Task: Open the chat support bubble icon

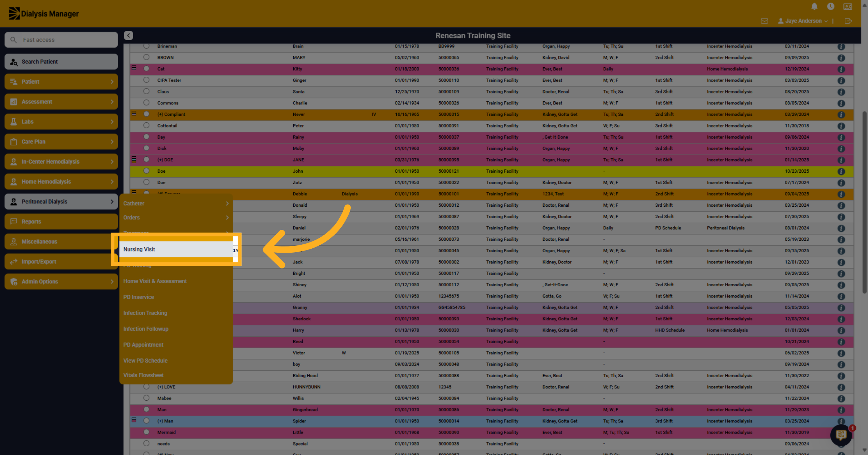Action: (x=841, y=435)
